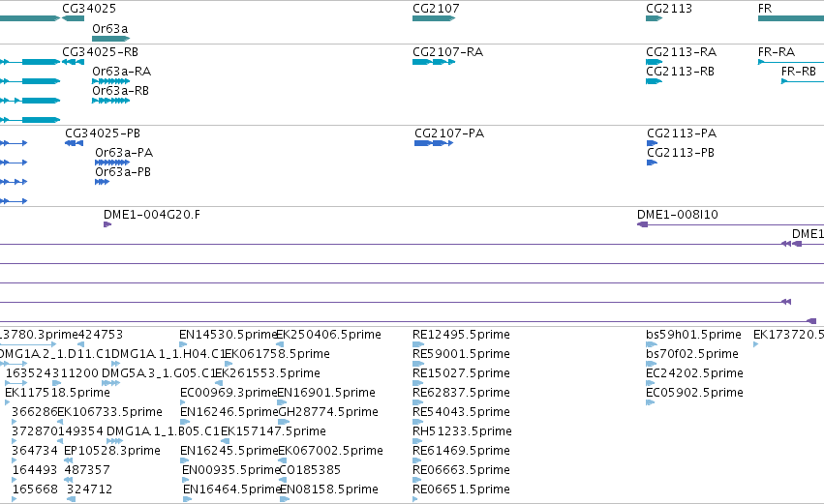Click the EK250406.5prime EST label
The image size is (824, 504).
328,335
